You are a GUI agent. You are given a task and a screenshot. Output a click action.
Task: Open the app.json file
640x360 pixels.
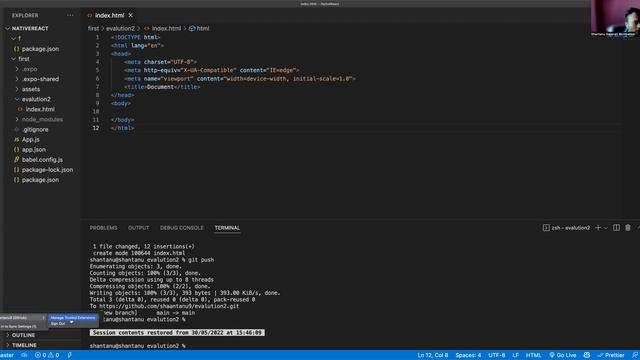click(x=34, y=150)
